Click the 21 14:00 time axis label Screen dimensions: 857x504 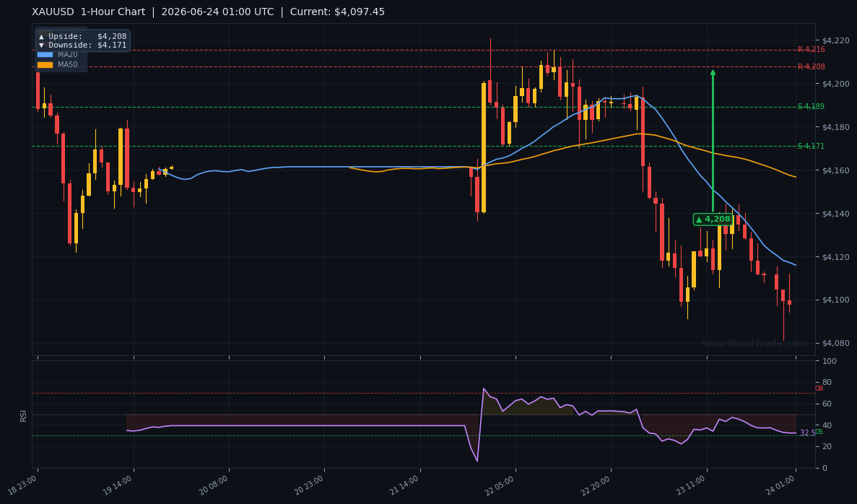click(x=405, y=484)
